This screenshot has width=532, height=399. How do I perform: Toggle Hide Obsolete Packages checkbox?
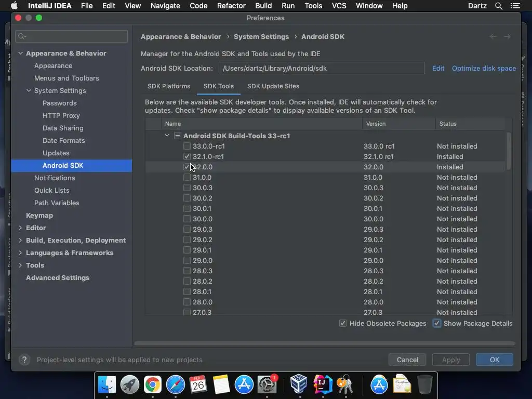click(x=343, y=323)
